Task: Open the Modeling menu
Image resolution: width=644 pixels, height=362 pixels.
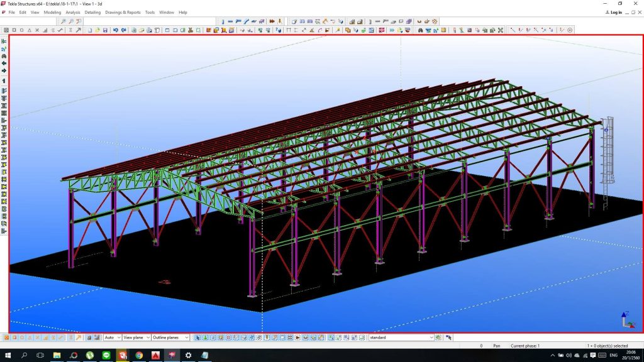Action: (52, 12)
